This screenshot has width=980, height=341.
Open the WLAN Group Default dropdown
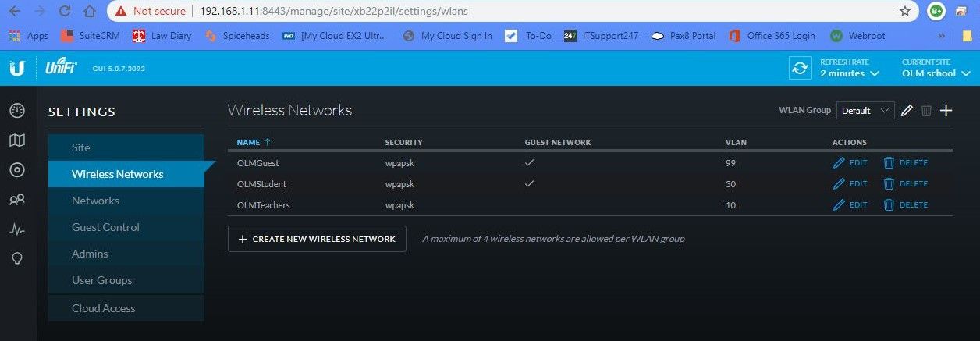tap(865, 111)
